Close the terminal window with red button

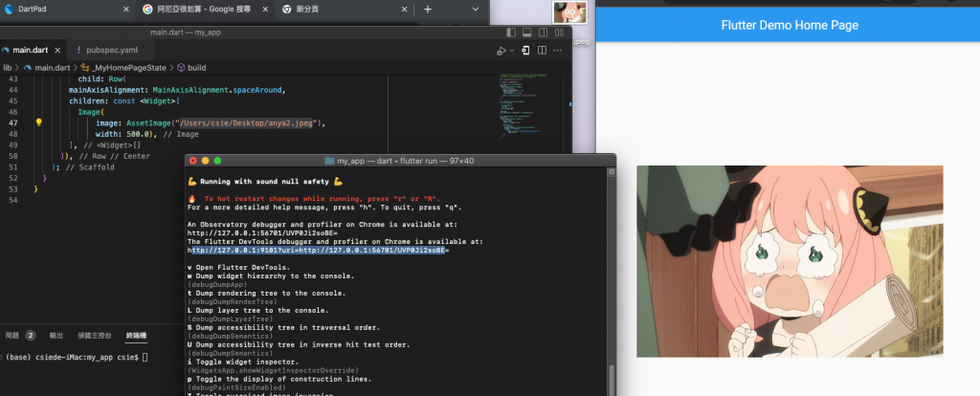pos(192,161)
